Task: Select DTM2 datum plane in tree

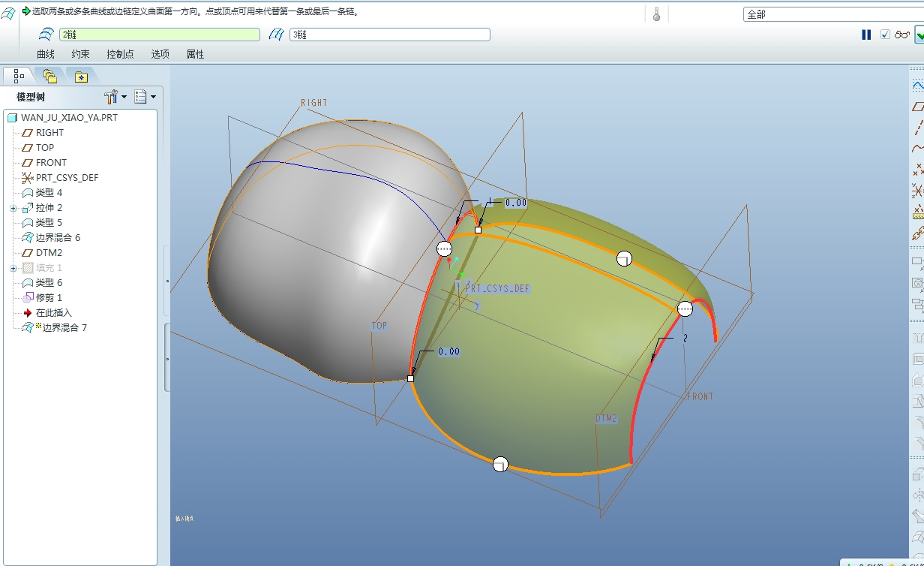Action: (49, 253)
